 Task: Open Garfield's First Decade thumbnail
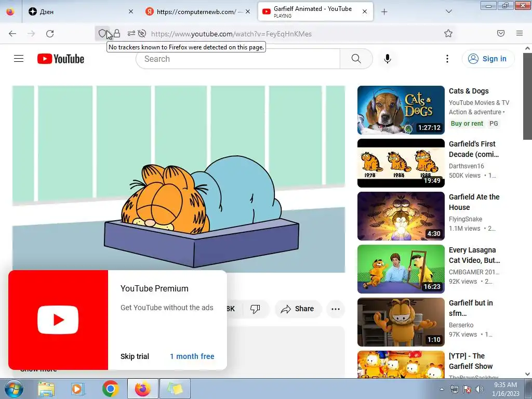pyautogui.click(x=401, y=163)
